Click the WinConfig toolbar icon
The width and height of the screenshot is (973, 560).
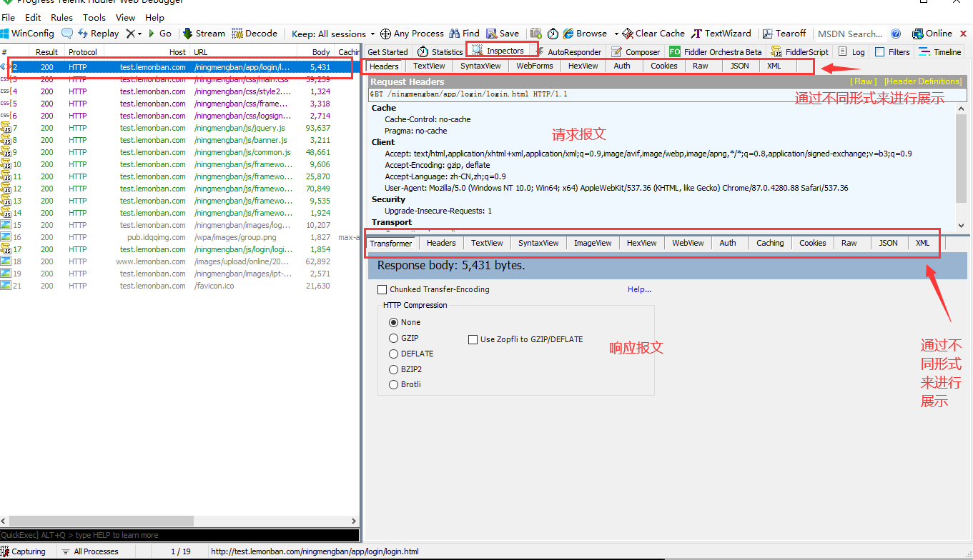31,33
